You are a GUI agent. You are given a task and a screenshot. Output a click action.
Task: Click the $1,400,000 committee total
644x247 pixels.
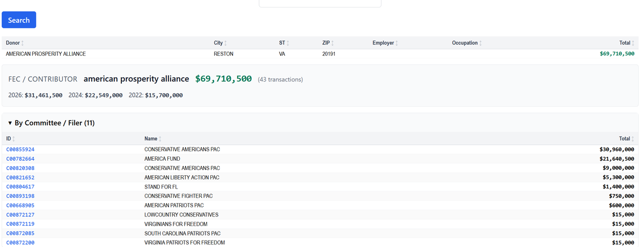point(619,186)
